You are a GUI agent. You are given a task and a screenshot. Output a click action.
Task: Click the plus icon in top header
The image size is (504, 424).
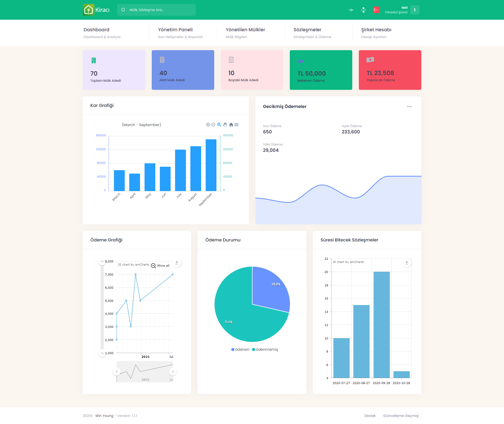tap(351, 10)
